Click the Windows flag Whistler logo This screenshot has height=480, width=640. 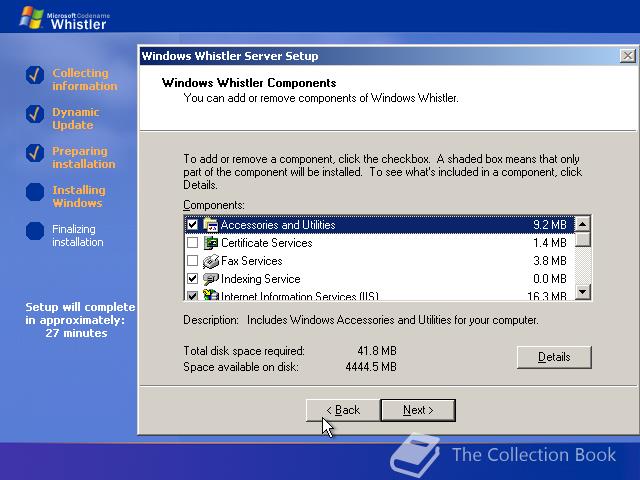[x=31, y=18]
